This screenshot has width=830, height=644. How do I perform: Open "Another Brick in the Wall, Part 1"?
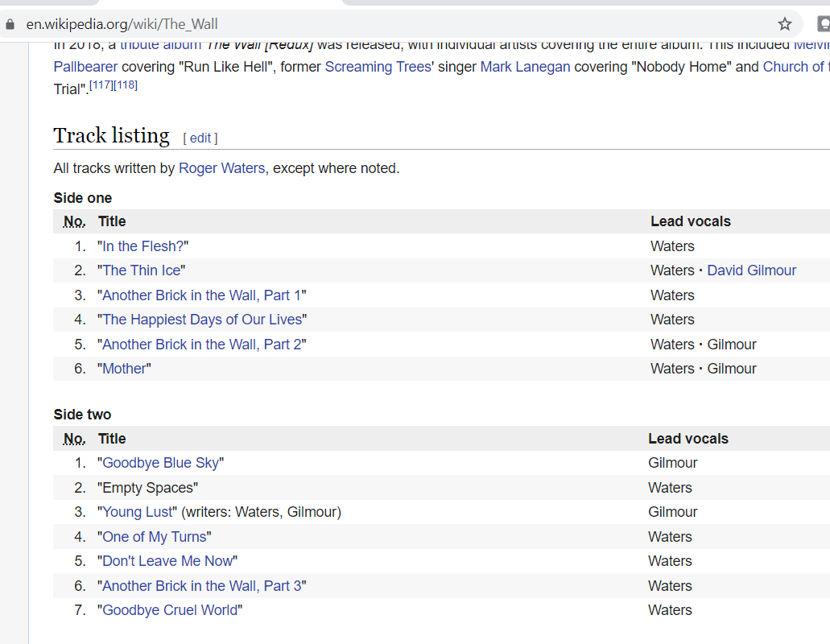[x=202, y=295]
